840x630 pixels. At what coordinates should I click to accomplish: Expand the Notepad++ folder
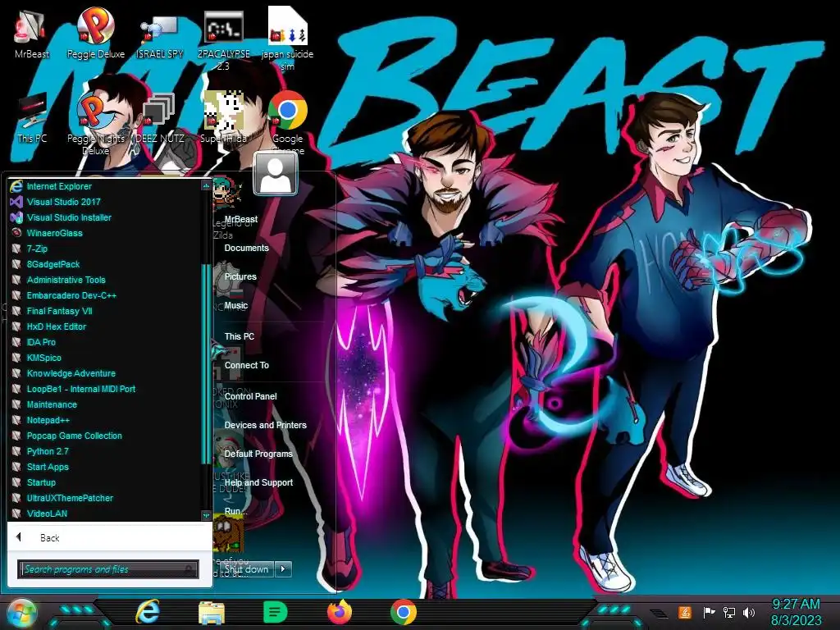(x=105, y=420)
